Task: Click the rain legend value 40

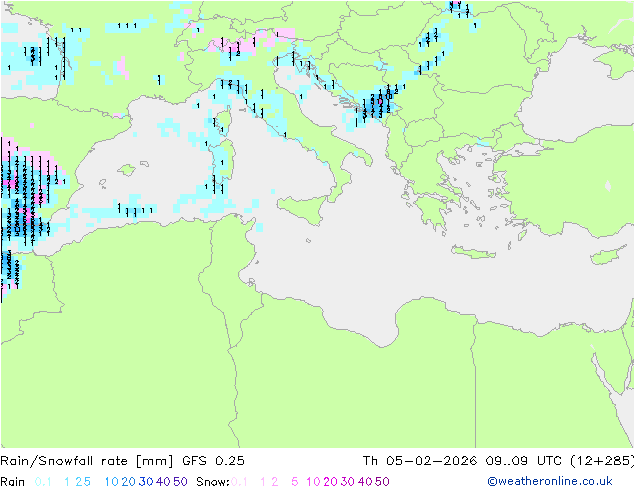Action: tap(163, 482)
